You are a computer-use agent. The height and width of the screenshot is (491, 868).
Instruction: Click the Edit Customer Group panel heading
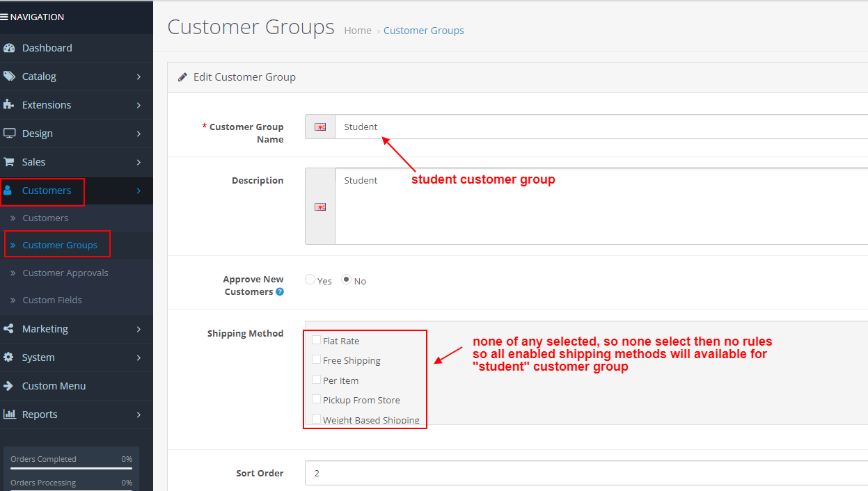[x=244, y=77]
